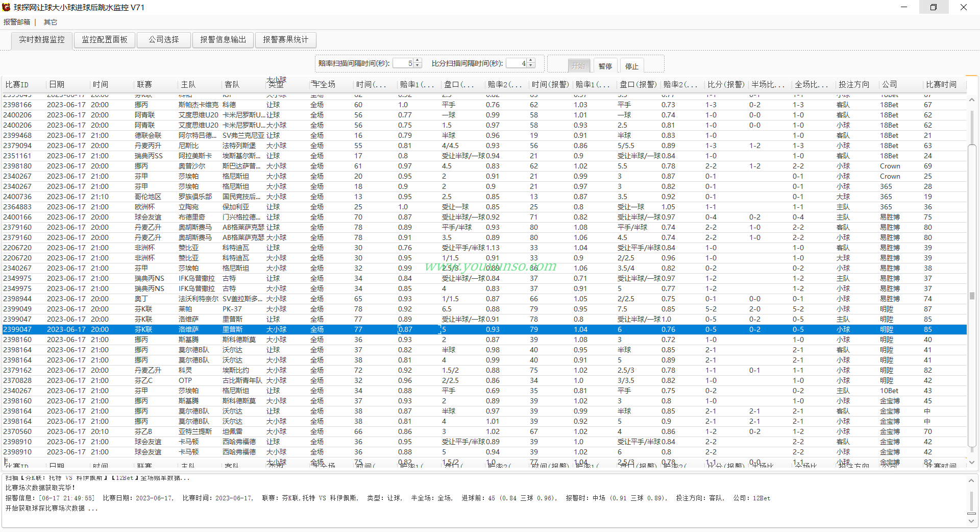Click match ID 2370560 in the table
The image size is (980, 532).
(x=17, y=431)
